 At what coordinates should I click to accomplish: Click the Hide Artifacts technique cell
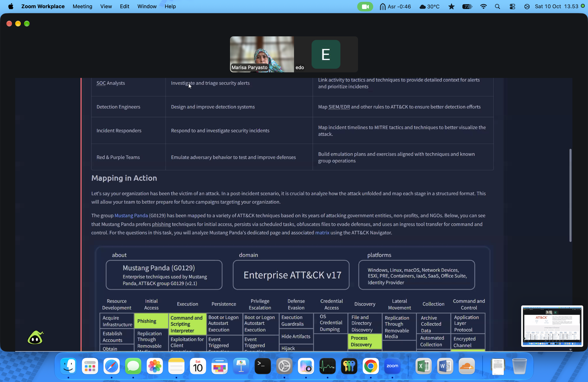pos(296,336)
